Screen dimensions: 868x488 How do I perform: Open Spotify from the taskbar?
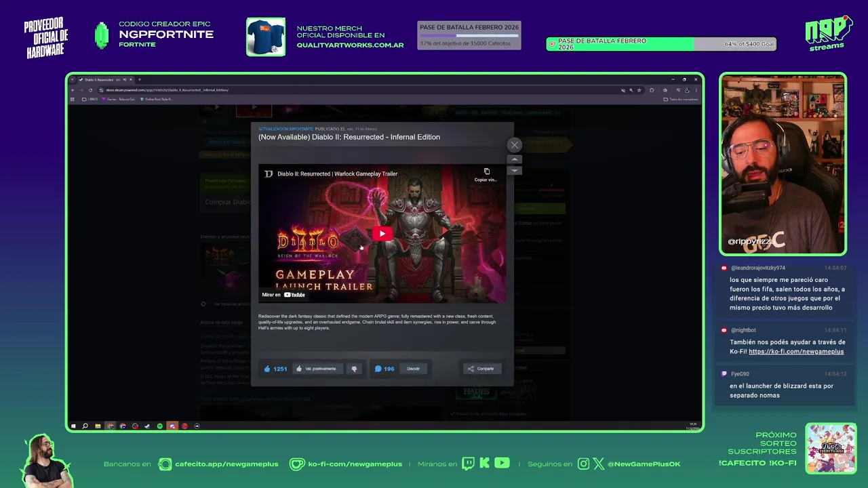(x=160, y=426)
